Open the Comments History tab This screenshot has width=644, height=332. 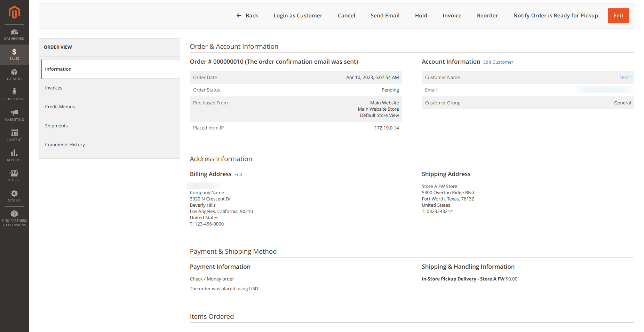[65, 145]
